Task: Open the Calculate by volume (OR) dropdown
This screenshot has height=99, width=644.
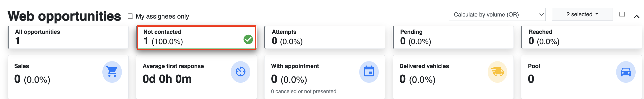Action: point(497,14)
